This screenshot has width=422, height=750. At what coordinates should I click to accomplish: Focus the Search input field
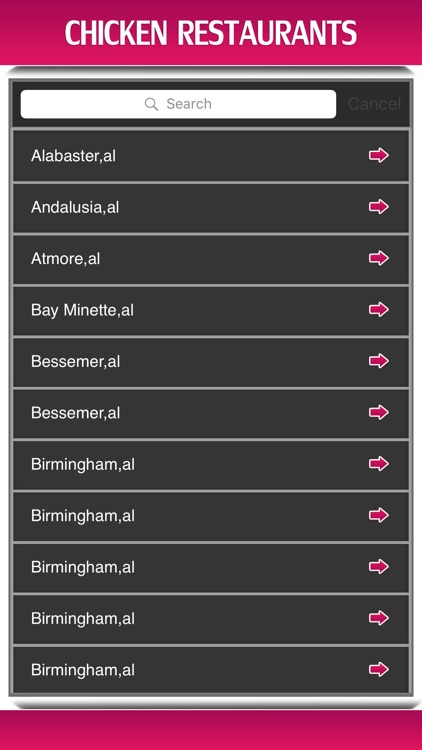178,104
